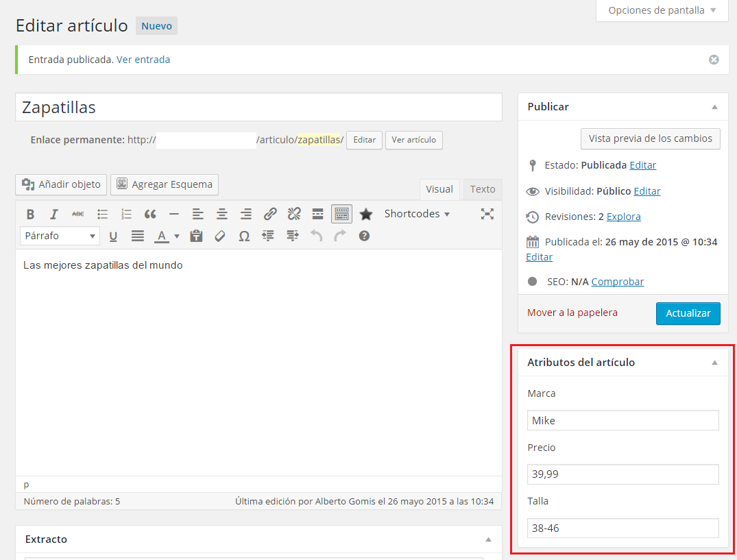This screenshot has height=560, width=737.
Task: Open the text color picker
Action: [161, 236]
